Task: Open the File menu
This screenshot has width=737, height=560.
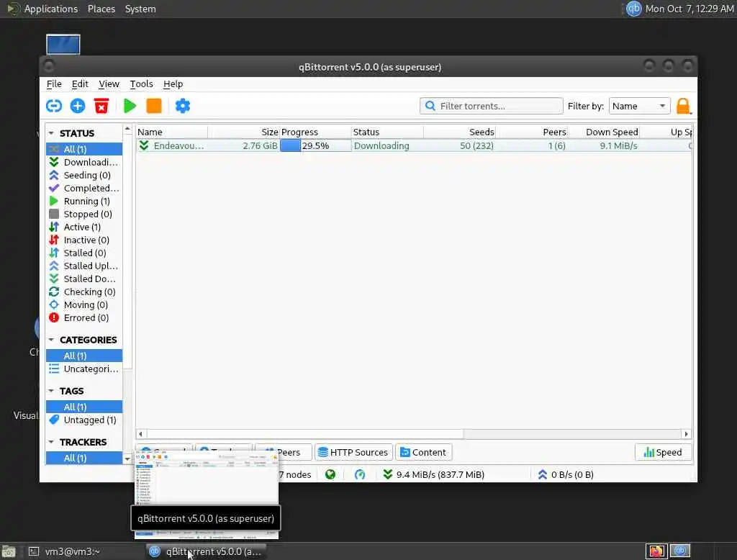Action: (x=54, y=83)
